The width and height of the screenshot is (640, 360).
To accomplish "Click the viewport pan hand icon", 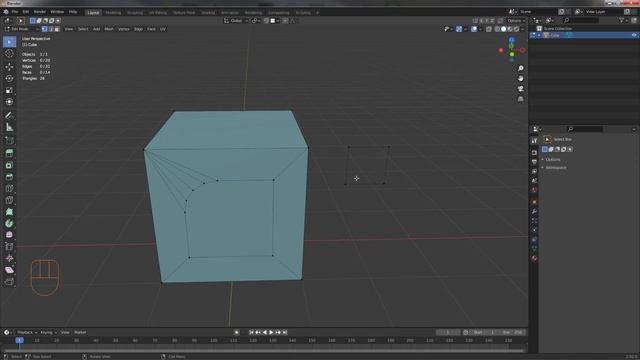I will point(520,78).
